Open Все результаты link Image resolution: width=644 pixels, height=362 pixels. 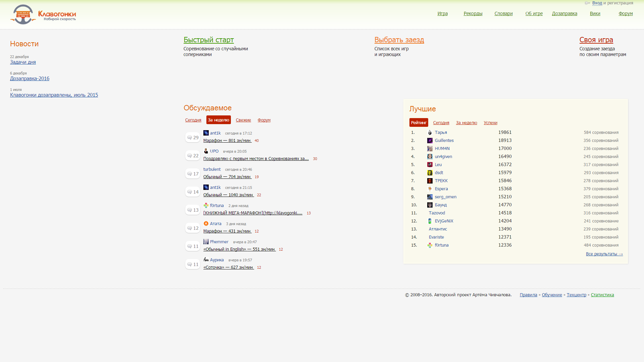(604, 254)
